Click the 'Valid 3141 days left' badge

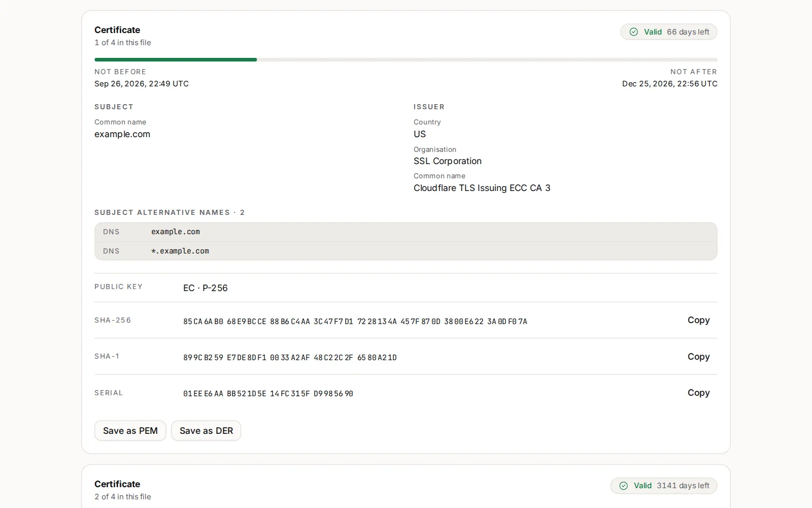click(x=664, y=486)
